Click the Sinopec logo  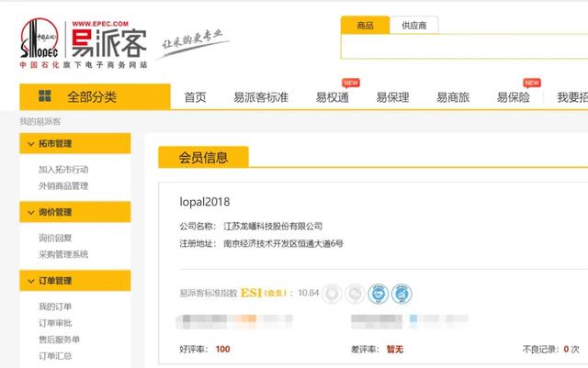tap(40, 38)
